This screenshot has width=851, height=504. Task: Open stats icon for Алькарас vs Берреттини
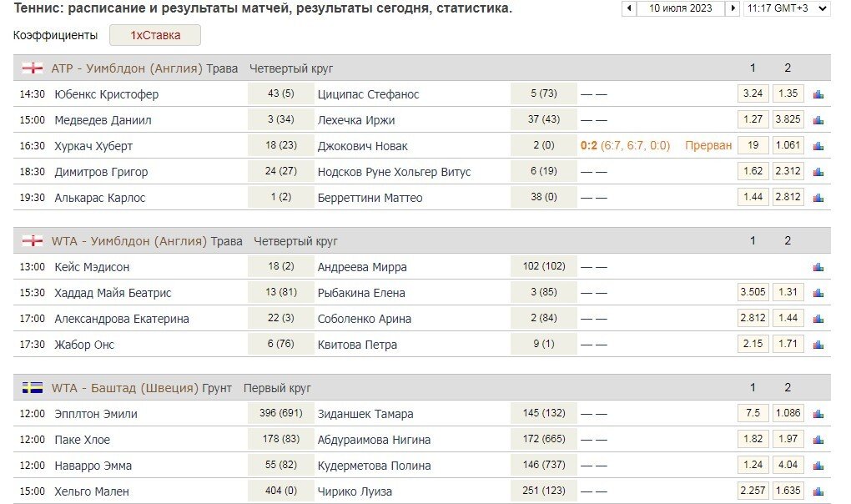point(818,198)
